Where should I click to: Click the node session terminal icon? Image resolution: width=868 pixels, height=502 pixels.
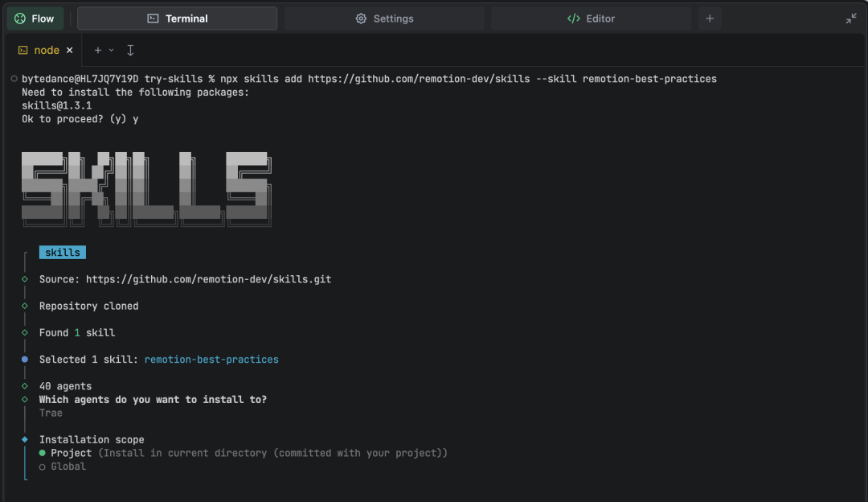pos(23,50)
